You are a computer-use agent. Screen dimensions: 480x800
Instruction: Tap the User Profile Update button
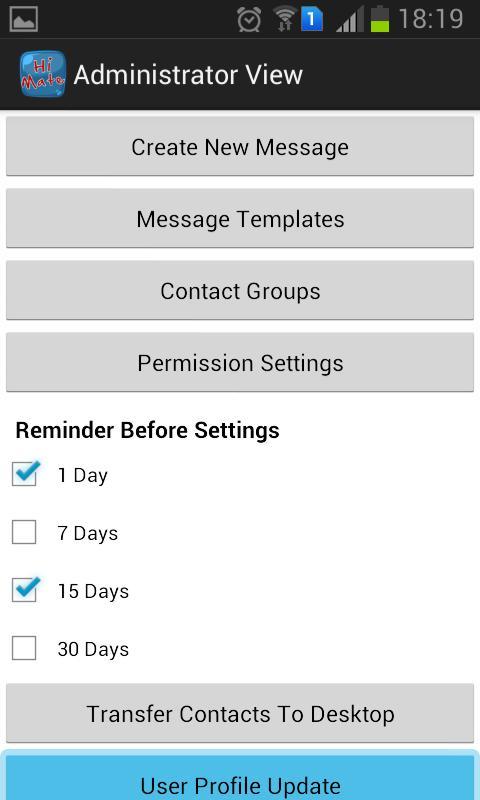point(240,778)
